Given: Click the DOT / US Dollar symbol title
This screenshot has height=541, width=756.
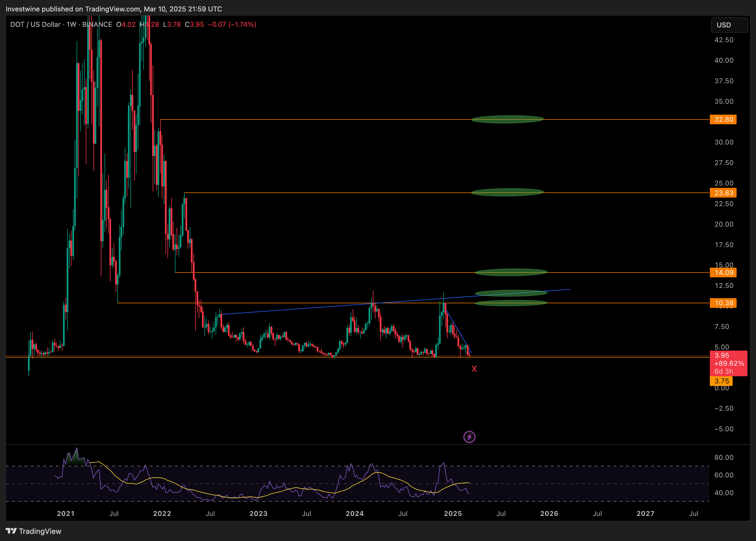Looking at the screenshot, I should point(35,25).
